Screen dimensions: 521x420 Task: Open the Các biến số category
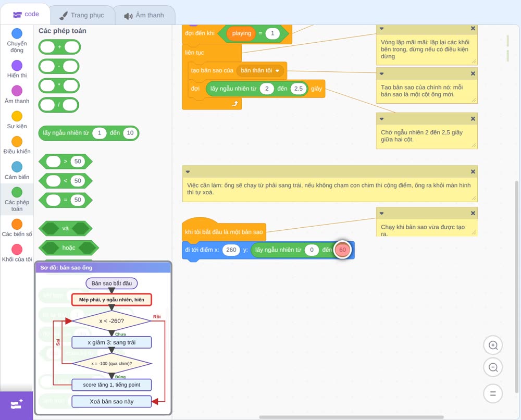click(x=17, y=228)
